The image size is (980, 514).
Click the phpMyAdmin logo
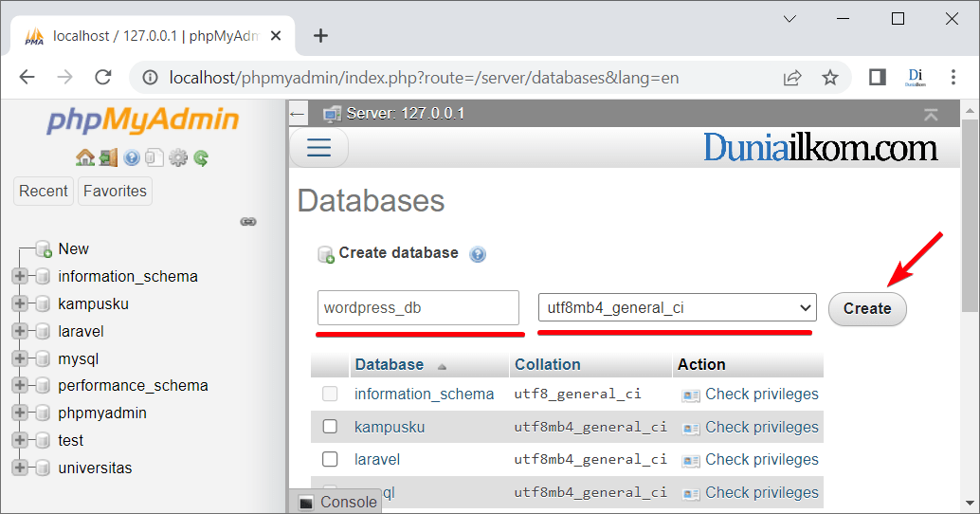pyautogui.click(x=143, y=119)
